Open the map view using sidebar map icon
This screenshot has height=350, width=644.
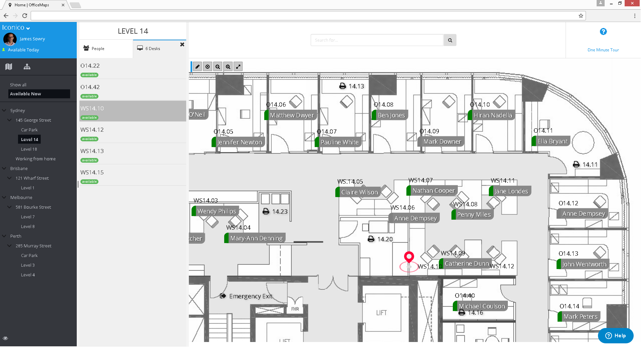pyautogui.click(x=8, y=66)
